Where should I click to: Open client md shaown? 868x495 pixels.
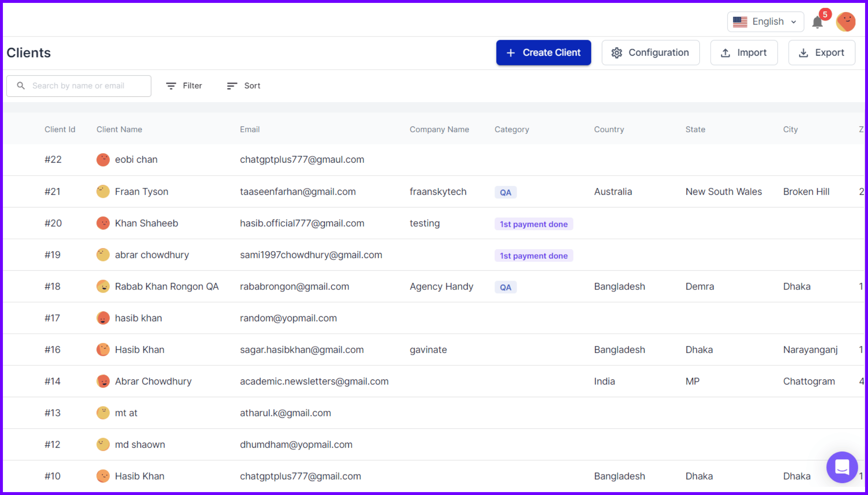[x=140, y=444]
